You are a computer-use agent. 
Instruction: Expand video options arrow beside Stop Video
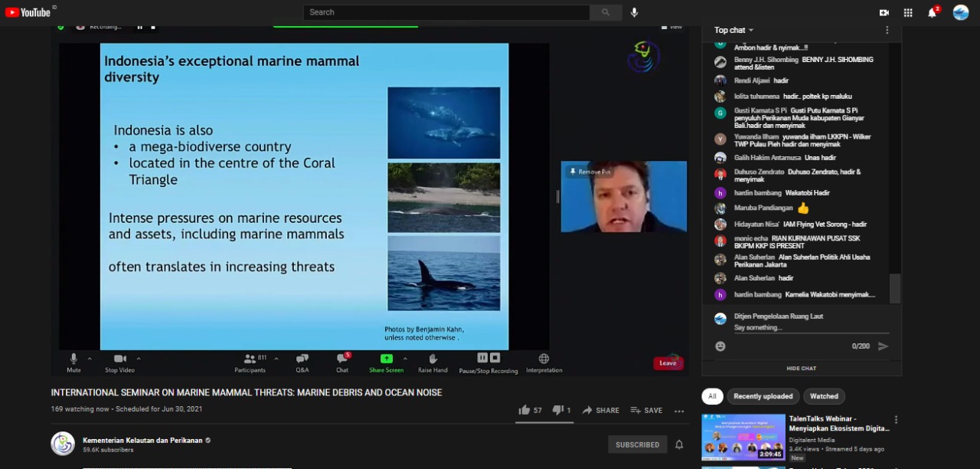point(139,358)
